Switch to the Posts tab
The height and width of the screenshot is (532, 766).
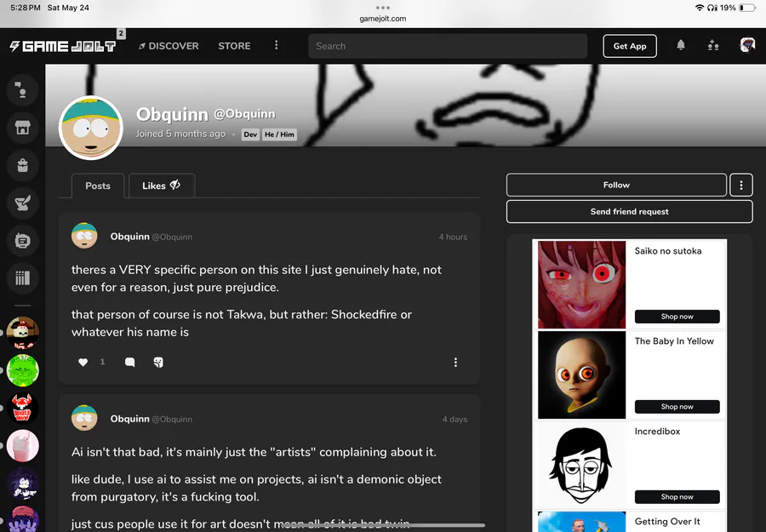(98, 186)
